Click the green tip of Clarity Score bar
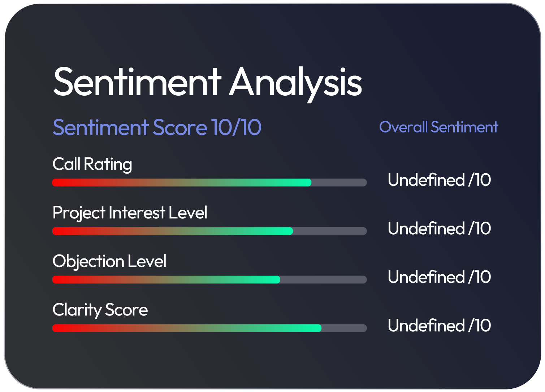 317,328
